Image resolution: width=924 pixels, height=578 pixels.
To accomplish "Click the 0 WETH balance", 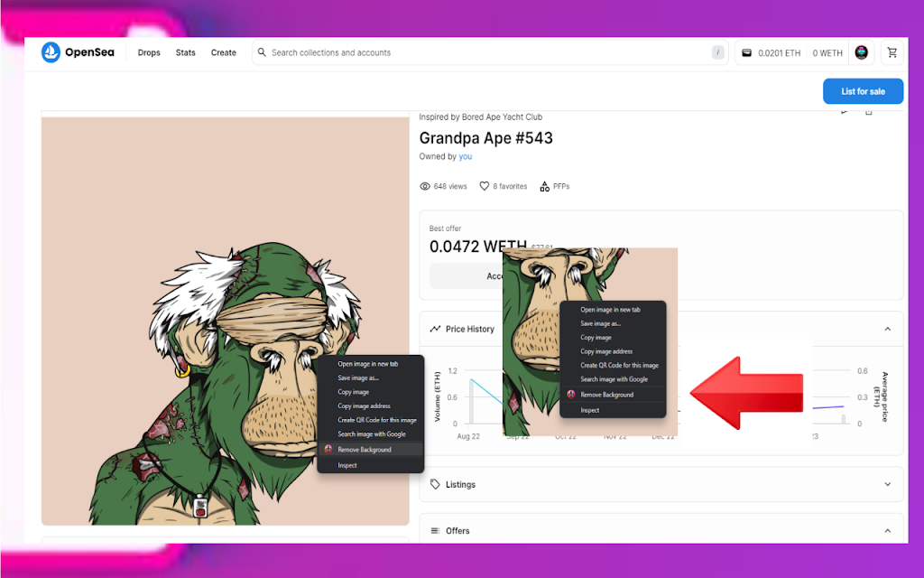I will 827,53.
